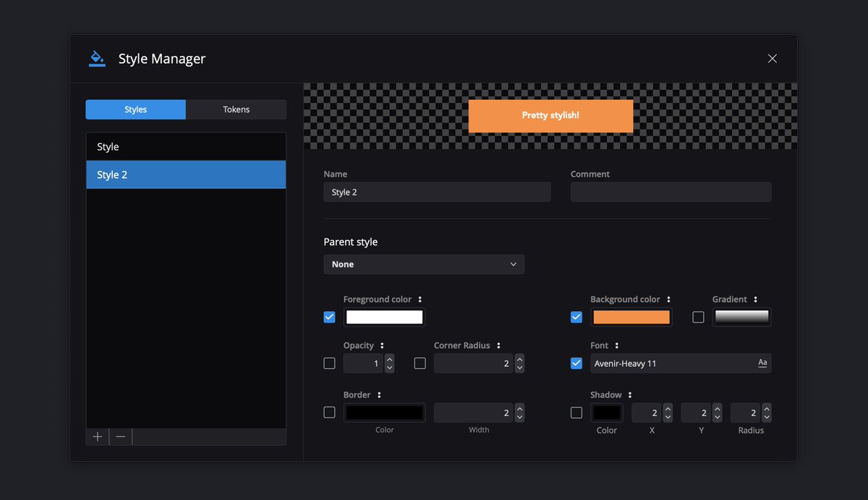The image size is (868, 500).
Task: Open the font picker via the Aa icon
Action: pyautogui.click(x=762, y=363)
